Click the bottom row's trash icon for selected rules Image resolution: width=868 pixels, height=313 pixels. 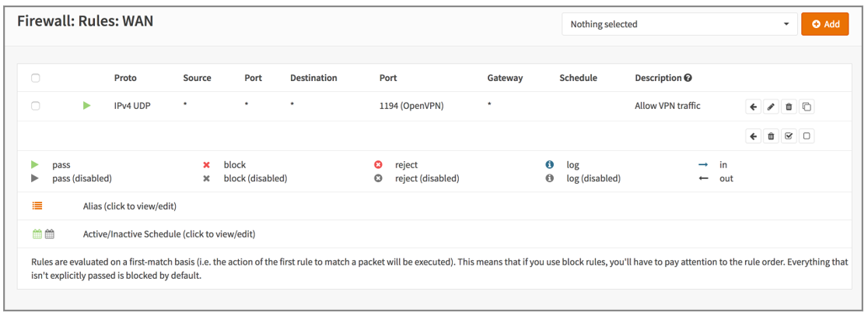(771, 136)
